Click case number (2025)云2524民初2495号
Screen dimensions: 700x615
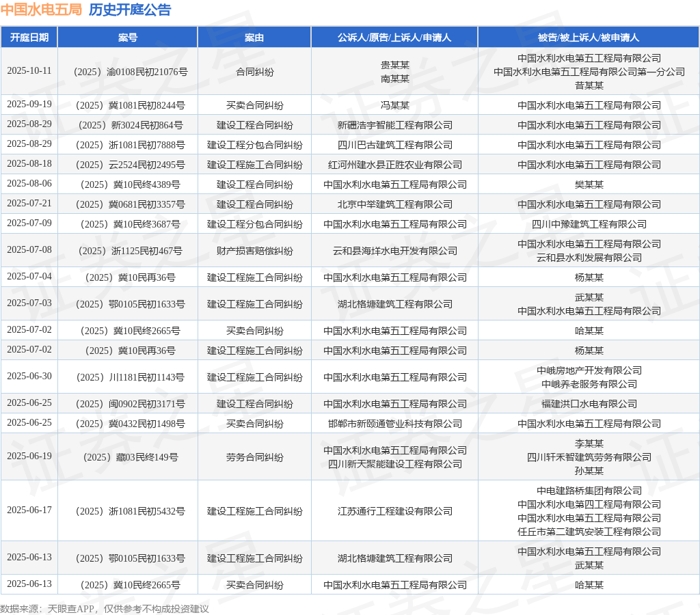pos(131,165)
